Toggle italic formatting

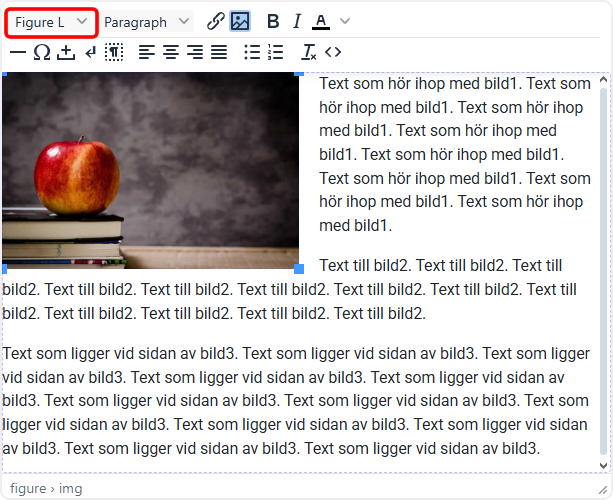point(297,21)
